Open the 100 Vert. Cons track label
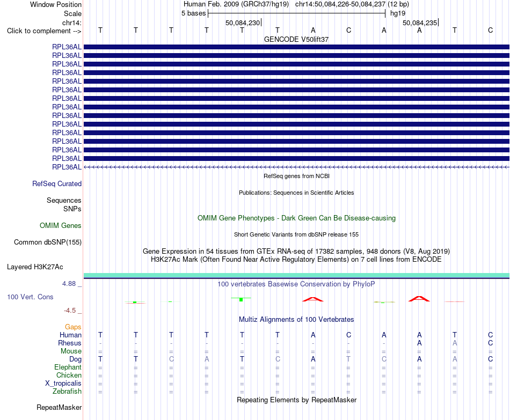510x420 pixels. [30, 297]
